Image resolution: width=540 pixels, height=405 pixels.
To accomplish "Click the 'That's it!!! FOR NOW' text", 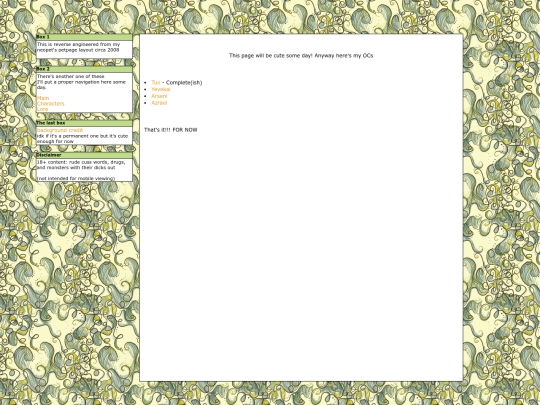I will pos(171,130).
